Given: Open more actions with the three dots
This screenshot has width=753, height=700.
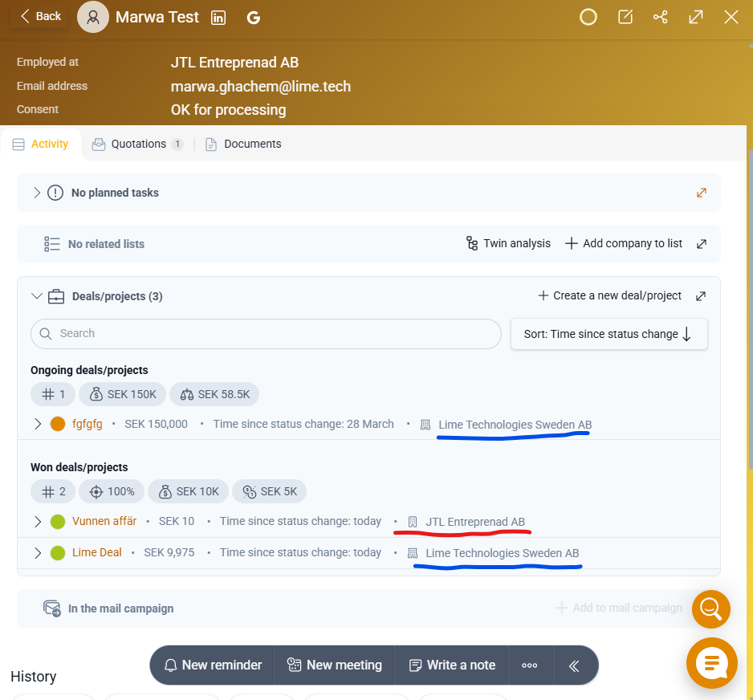Looking at the screenshot, I should 529,665.
